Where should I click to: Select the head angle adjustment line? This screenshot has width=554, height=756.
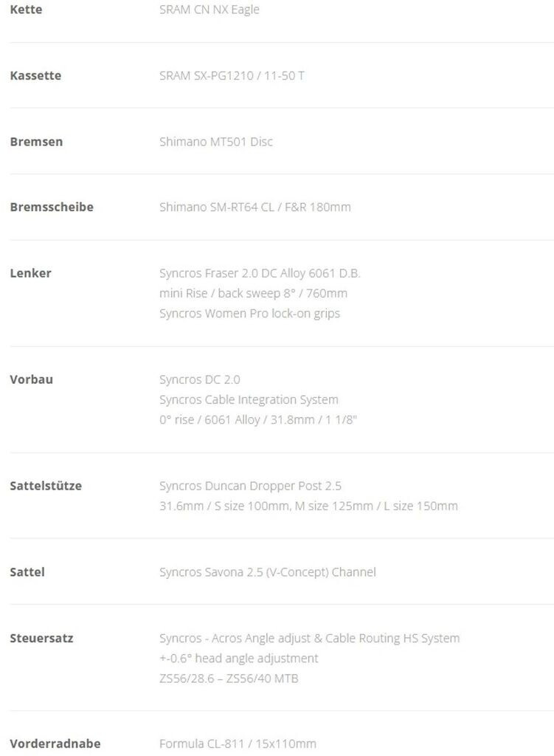click(238, 659)
